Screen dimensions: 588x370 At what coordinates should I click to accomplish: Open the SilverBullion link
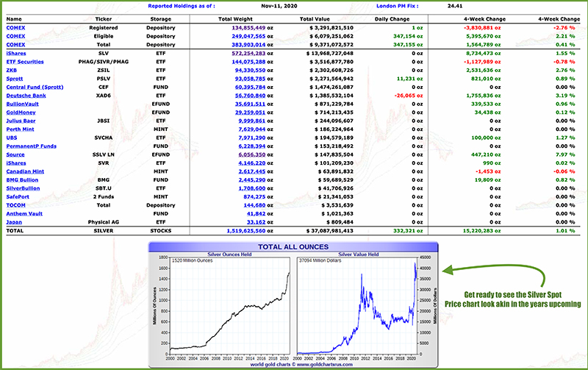[x=23, y=188]
